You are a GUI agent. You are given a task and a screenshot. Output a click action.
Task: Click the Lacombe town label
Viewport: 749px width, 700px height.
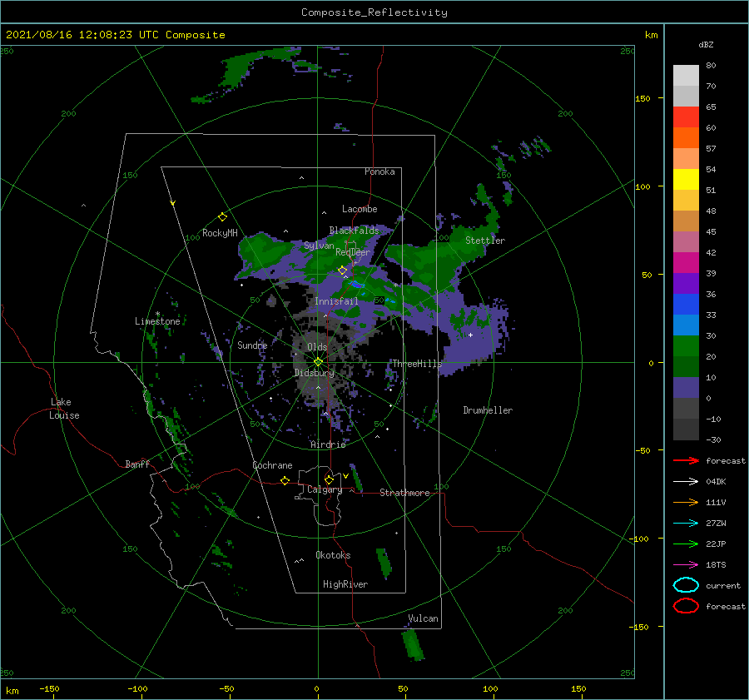pos(360,209)
